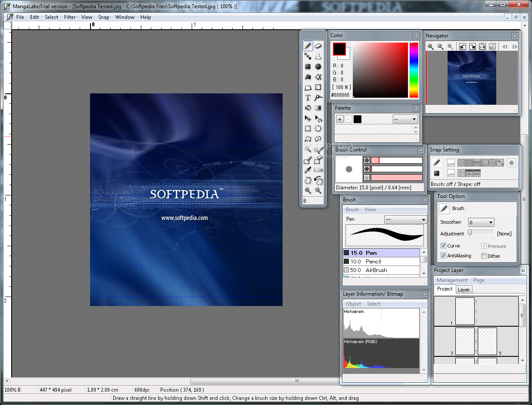Select the Eyedropper tool
The height and width of the screenshot is (405, 532).
click(x=308, y=170)
